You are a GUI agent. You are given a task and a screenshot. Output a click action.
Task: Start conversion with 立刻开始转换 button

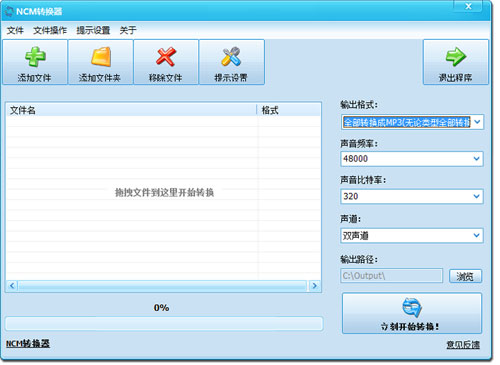(x=412, y=313)
